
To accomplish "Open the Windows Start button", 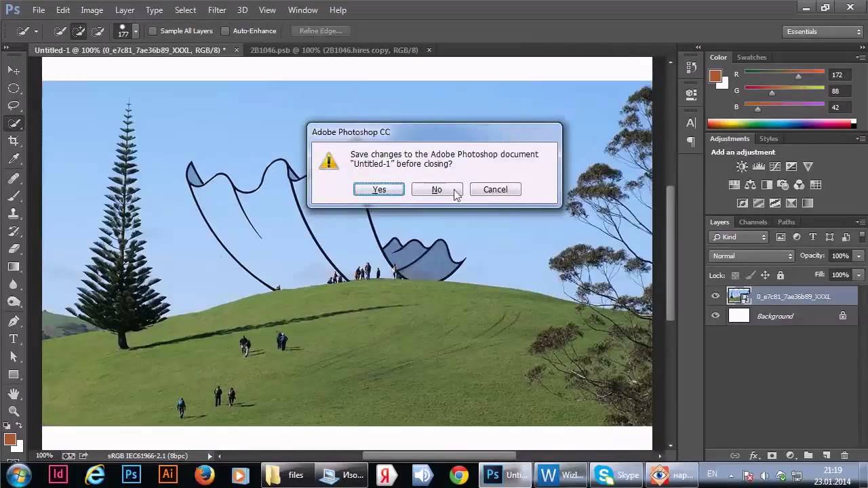I will (x=18, y=474).
